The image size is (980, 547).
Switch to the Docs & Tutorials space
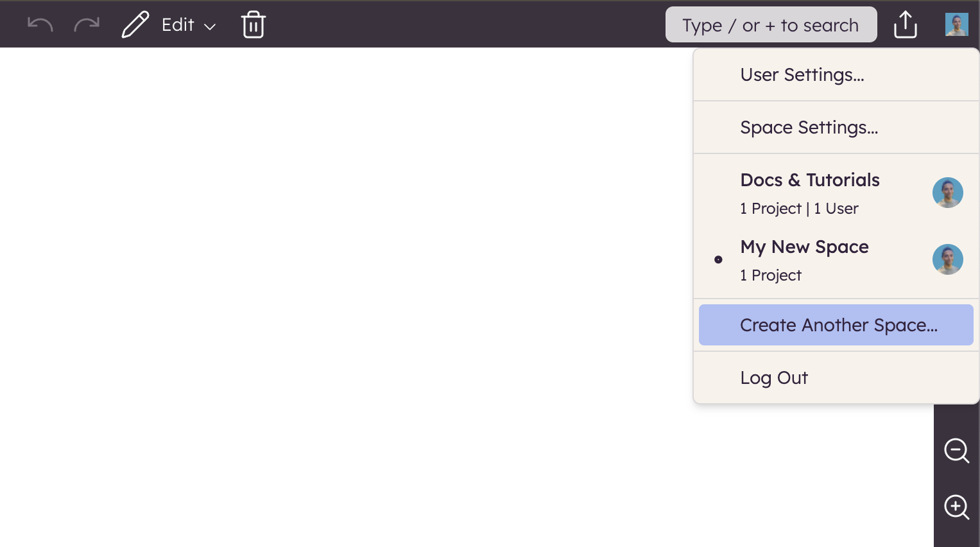point(810,180)
